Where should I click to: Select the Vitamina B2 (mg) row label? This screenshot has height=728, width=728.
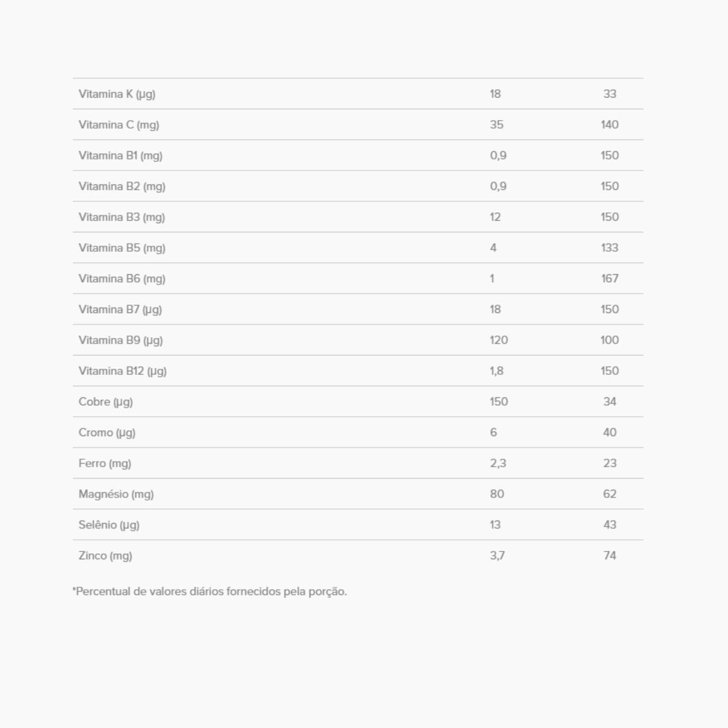click(x=122, y=186)
